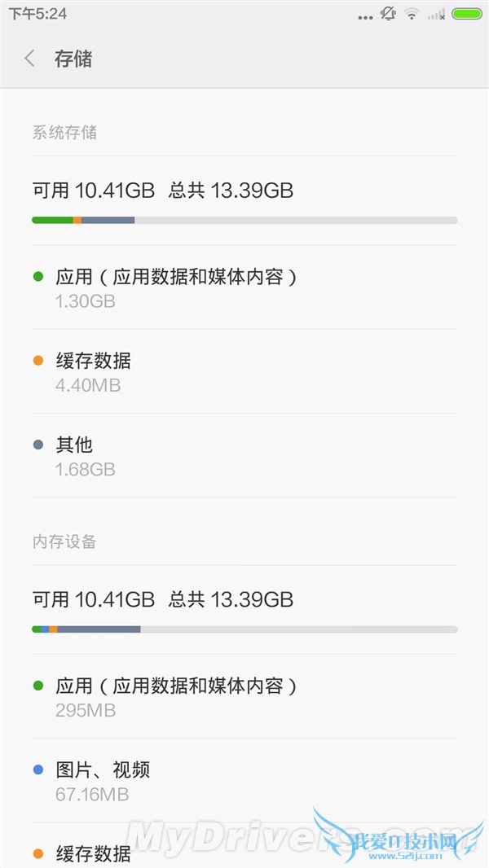The width and height of the screenshot is (489, 868).
Task: Tap the three dots in status bar
Action: [365, 15]
